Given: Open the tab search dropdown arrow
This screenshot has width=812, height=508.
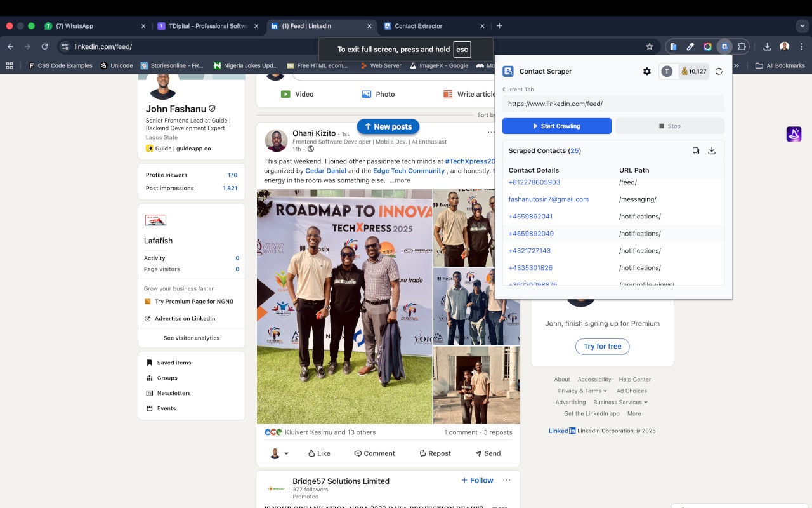Looking at the screenshot, I should 802,26.
